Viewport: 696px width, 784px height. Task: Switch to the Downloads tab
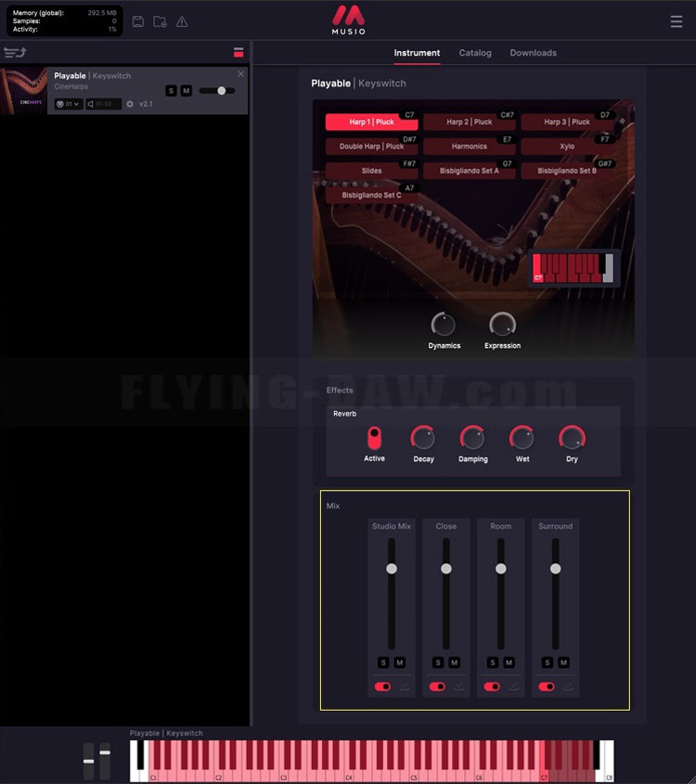click(x=533, y=53)
